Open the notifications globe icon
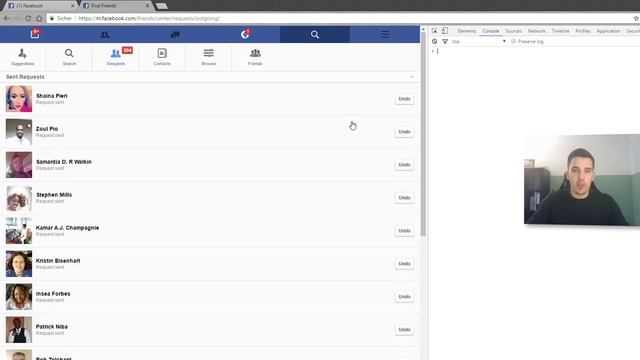 (245, 34)
